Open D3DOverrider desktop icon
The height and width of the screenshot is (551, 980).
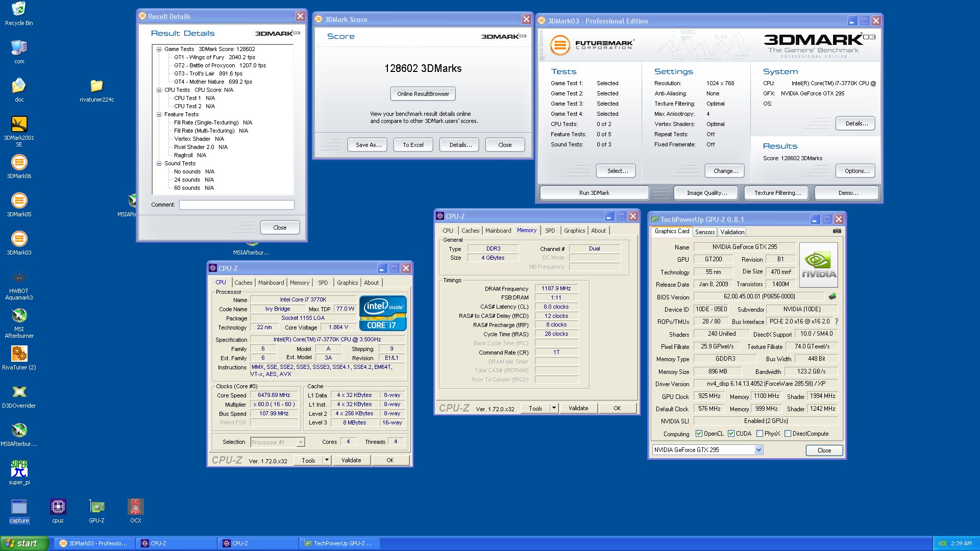pyautogui.click(x=19, y=396)
